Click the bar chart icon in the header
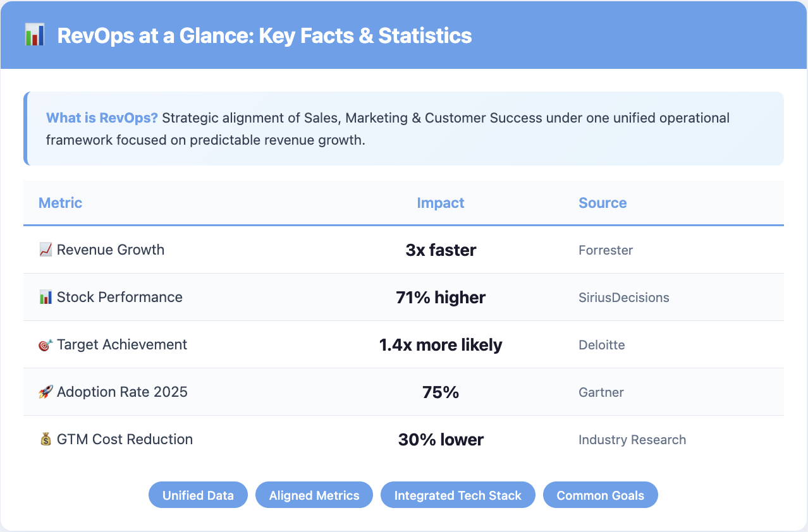The width and height of the screenshot is (808, 532). pos(34,35)
